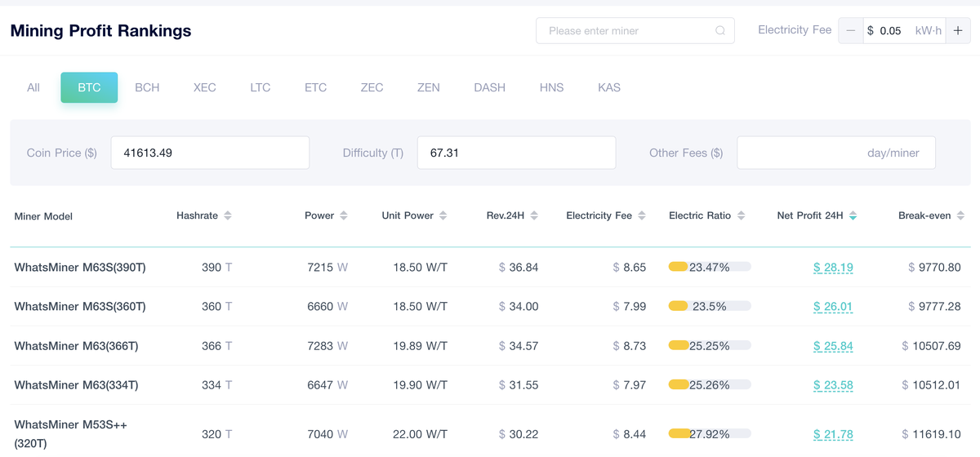Edit the Coin Price input field
The width and height of the screenshot is (980, 457).
tap(210, 153)
